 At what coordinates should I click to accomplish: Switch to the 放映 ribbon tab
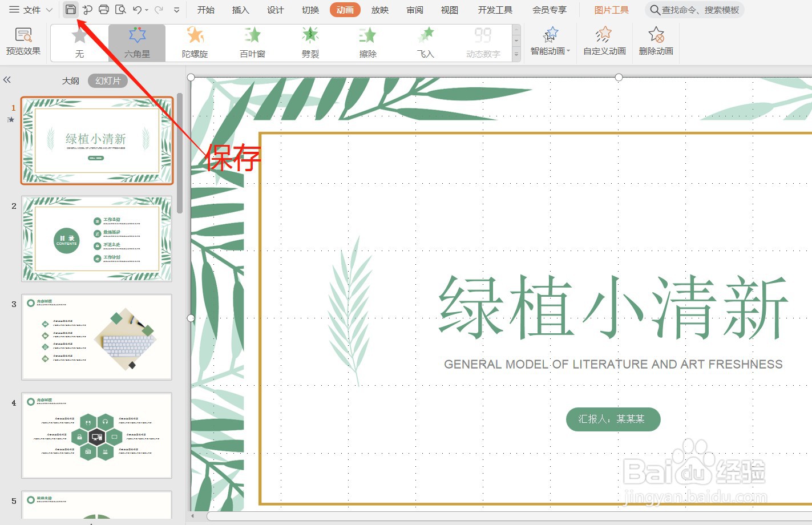point(379,9)
